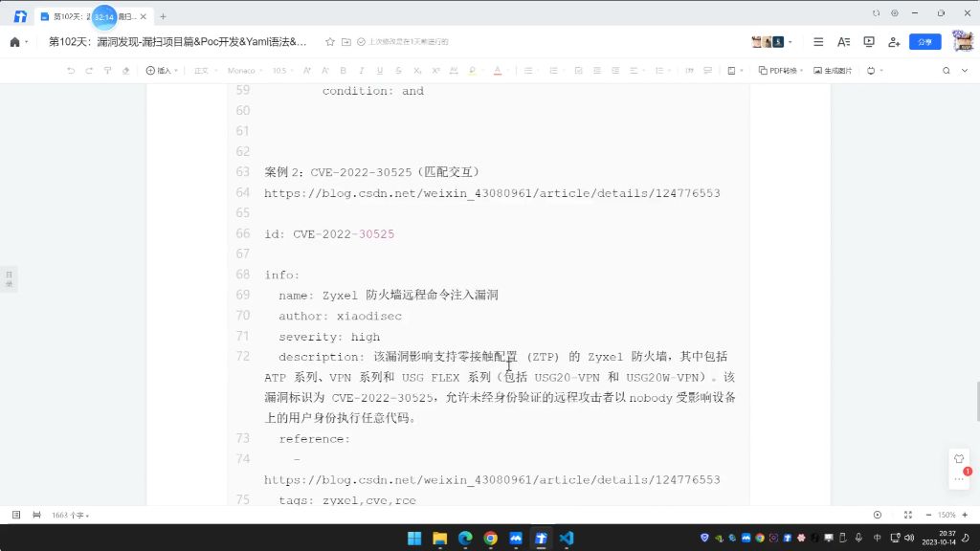This screenshot has width=980, height=551.
Task: Toggle italic formatting
Action: tap(361, 71)
